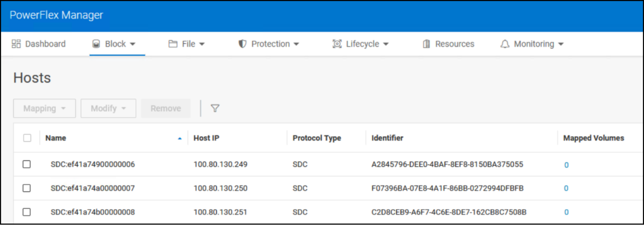Click the Remove button

point(166,108)
